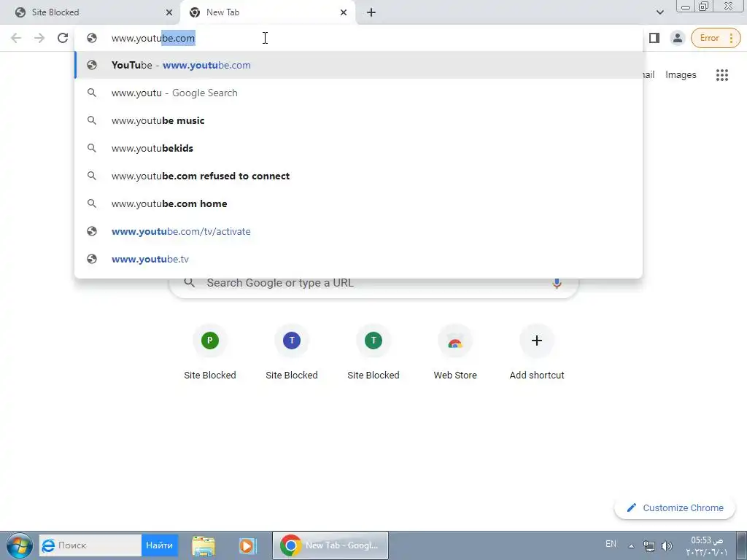
Task: Choose youtube.com refused to connect suggestion
Action: tap(358, 176)
